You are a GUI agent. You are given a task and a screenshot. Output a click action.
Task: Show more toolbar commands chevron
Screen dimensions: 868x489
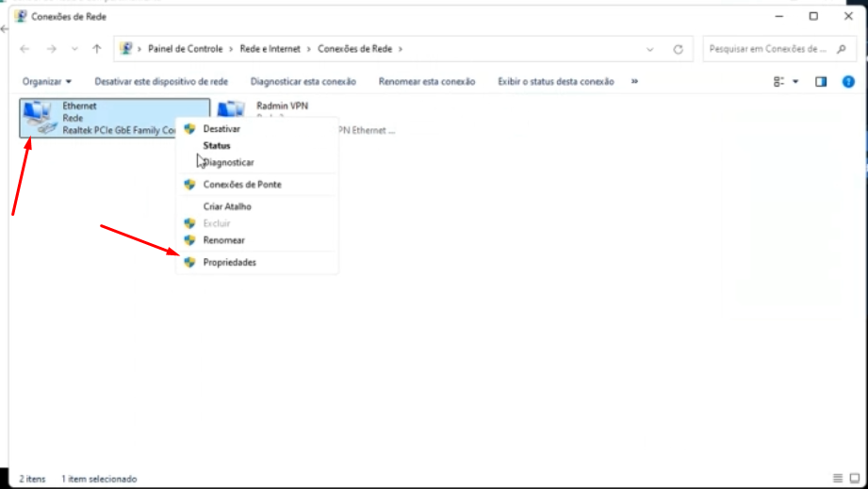pos(634,82)
